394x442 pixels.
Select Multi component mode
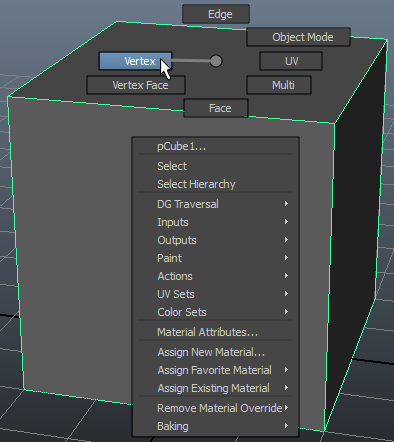tap(279, 85)
